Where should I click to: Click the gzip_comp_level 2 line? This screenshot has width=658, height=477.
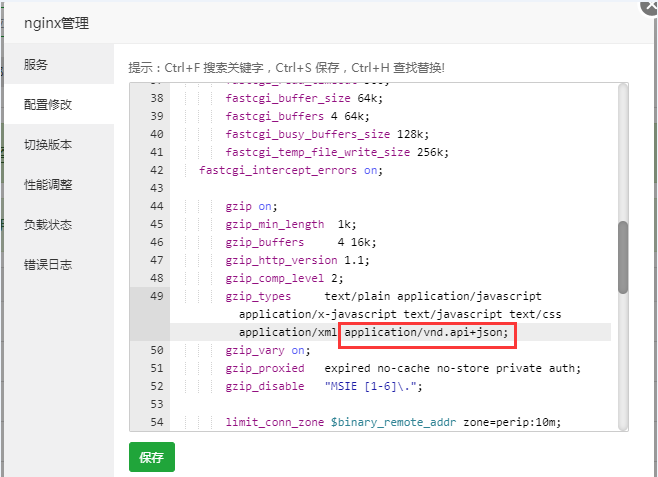click(284, 278)
